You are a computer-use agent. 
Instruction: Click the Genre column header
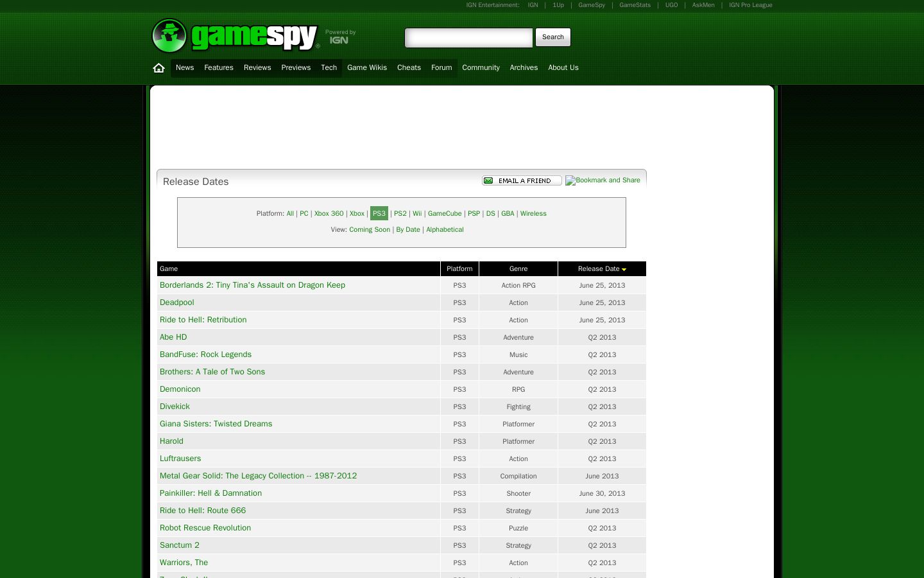pyautogui.click(x=518, y=269)
